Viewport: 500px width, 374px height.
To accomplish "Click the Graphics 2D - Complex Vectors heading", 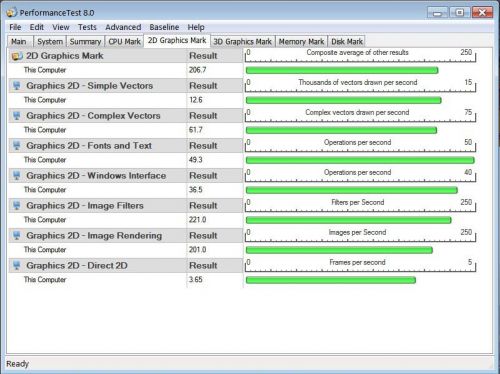I will (x=93, y=116).
